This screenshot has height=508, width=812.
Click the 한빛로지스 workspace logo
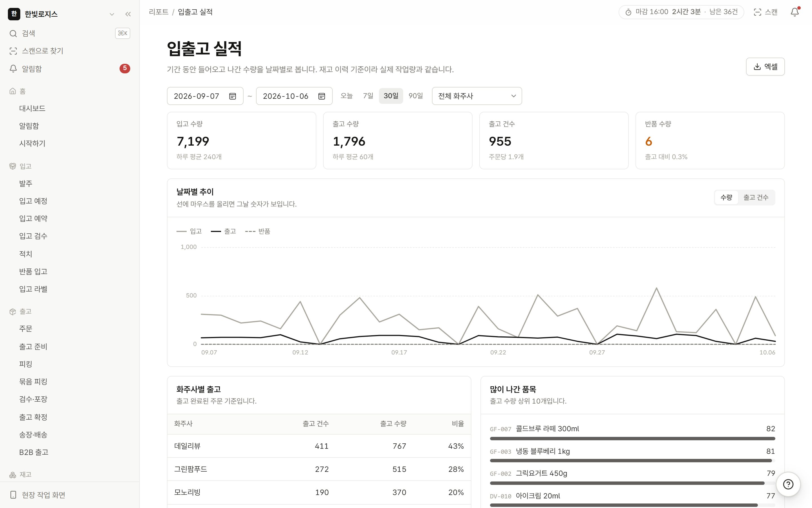click(14, 14)
